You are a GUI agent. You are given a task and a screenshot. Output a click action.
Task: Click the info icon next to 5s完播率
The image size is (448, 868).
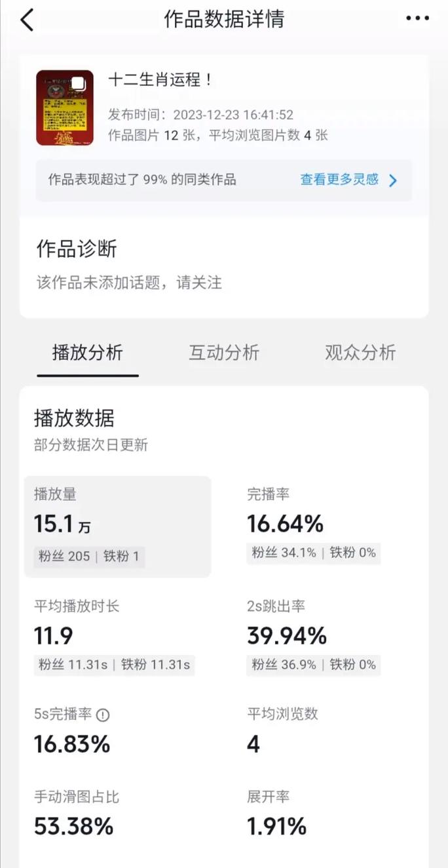coord(102,715)
